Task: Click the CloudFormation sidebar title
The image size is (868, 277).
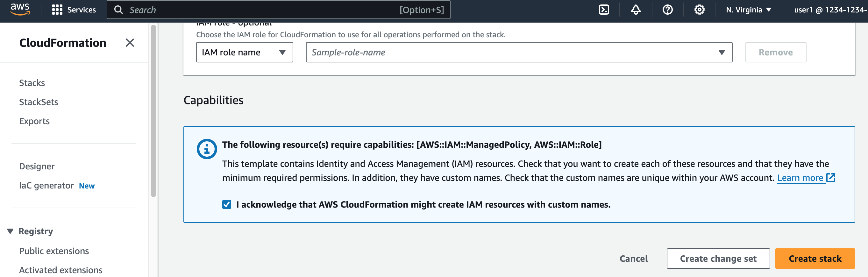Action: click(63, 43)
